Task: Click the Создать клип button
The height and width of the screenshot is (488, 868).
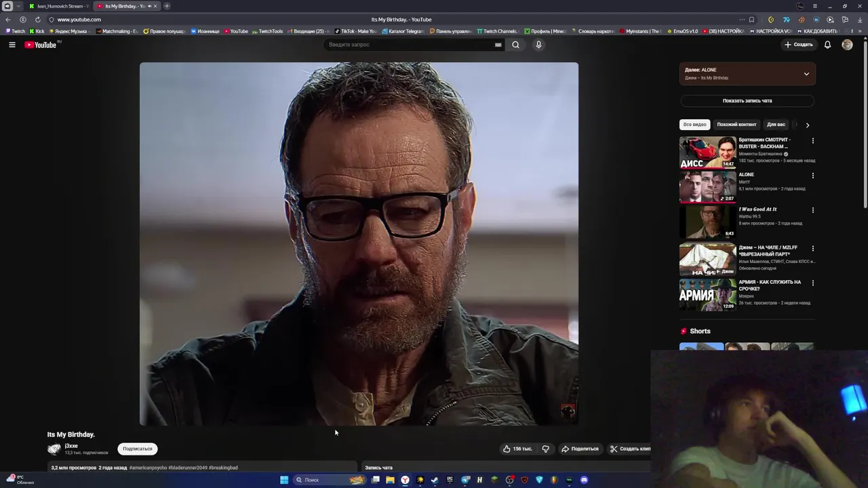Action: (629, 449)
